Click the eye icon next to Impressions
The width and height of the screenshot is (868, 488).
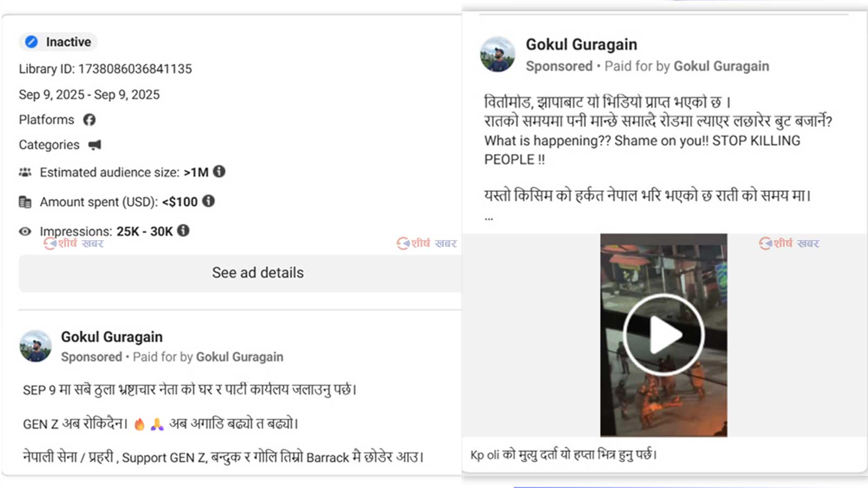click(x=25, y=232)
